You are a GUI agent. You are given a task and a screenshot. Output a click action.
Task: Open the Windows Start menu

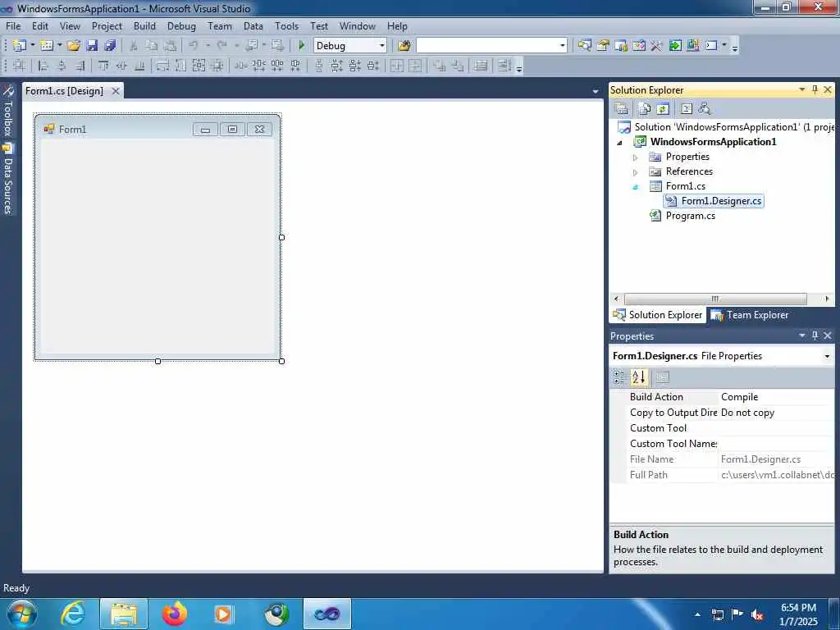pos(22,614)
